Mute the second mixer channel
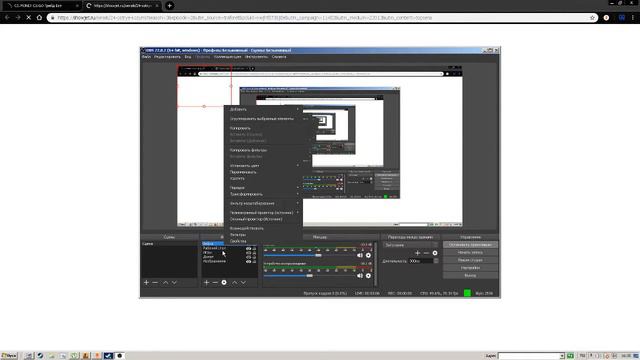The image size is (640, 360). coord(360,276)
